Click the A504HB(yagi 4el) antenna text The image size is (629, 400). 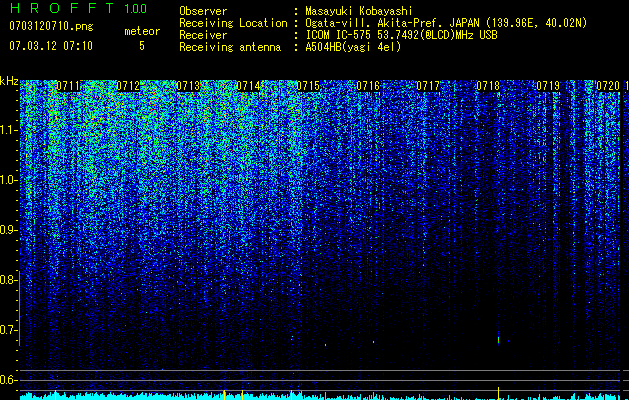tap(353, 47)
